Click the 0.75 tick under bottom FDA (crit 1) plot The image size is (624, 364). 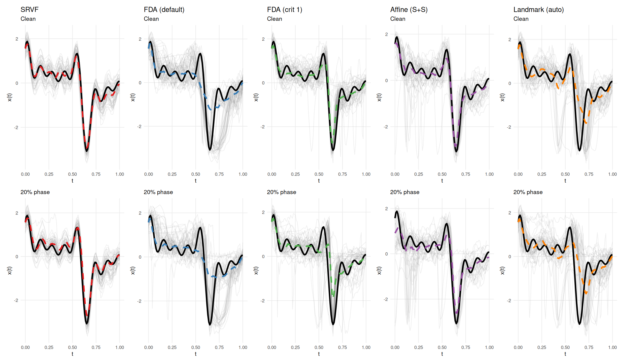[x=342, y=347]
